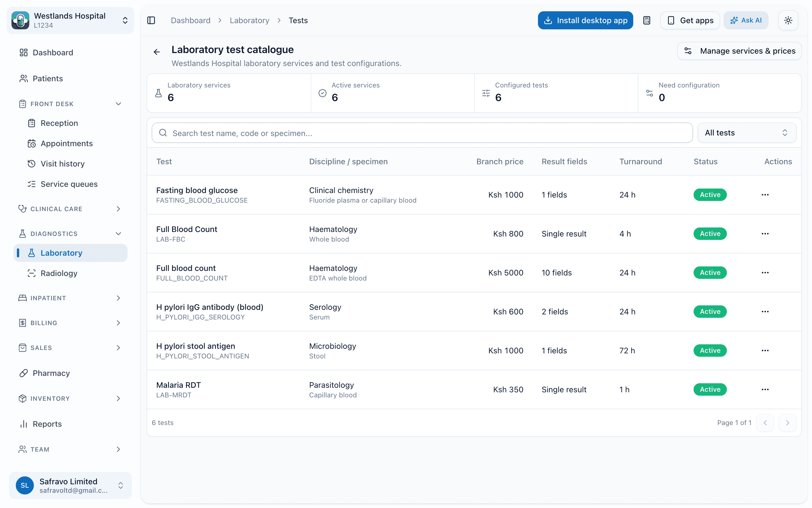Click the Dashboard grid icon in sidebar

pos(23,52)
